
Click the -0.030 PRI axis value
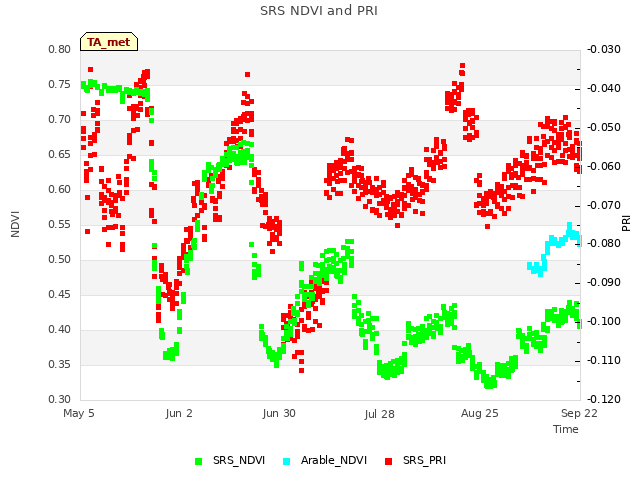point(604,49)
